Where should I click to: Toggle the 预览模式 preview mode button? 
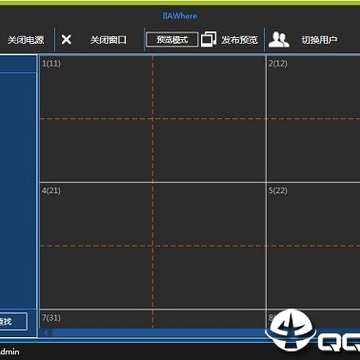pyautogui.click(x=172, y=40)
